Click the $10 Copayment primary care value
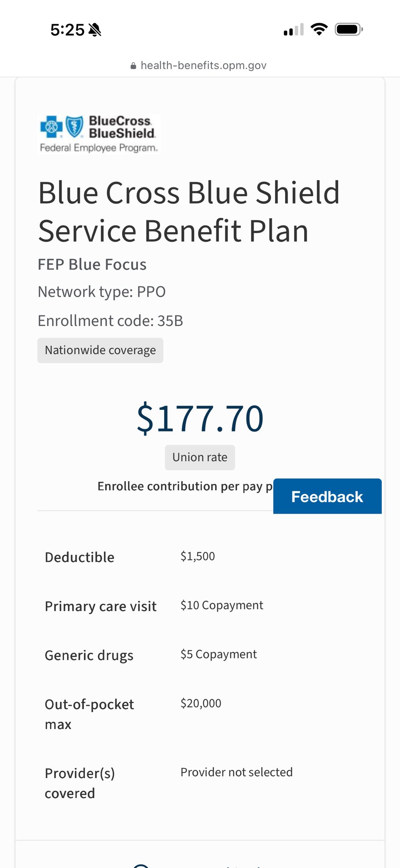Image resolution: width=400 pixels, height=868 pixels. (x=222, y=605)
